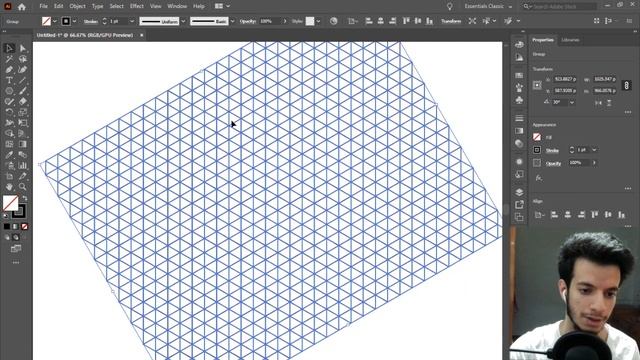Viewport: 640px width, 360px height.
Task: Open graphic Style dropdown in control bar
Action: [318, 21]
